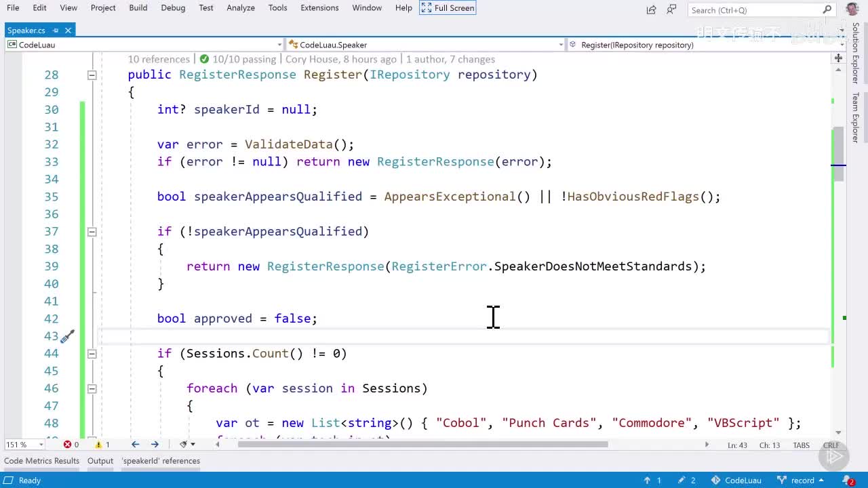Click '1 author, 7 changes' CodeLens
Image resolution: width=868 pixels, height=488 pixels.
(450, 59)
